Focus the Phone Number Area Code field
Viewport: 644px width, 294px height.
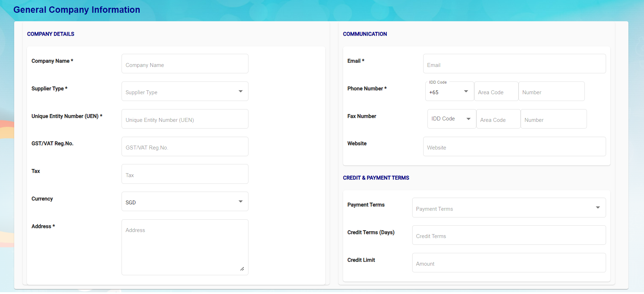coord(496,92)
